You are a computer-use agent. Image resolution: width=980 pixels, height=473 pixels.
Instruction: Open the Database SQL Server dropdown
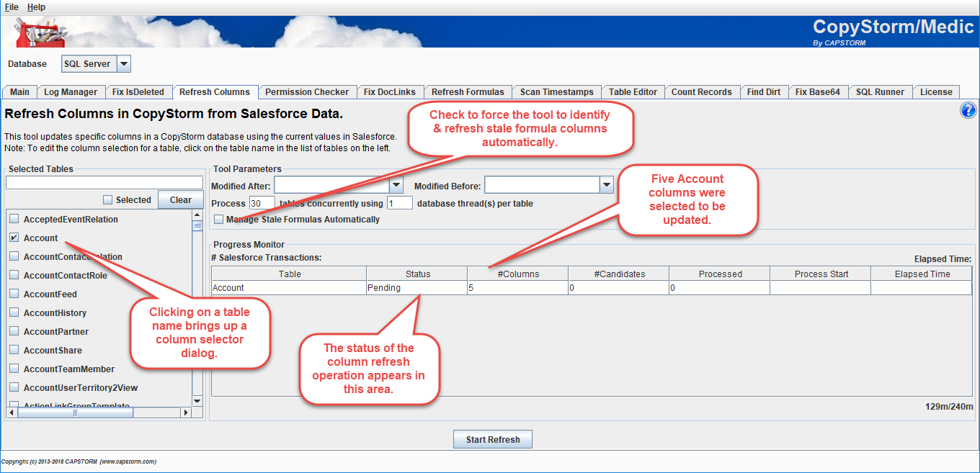pyautogui.click(x=124, y=64)
